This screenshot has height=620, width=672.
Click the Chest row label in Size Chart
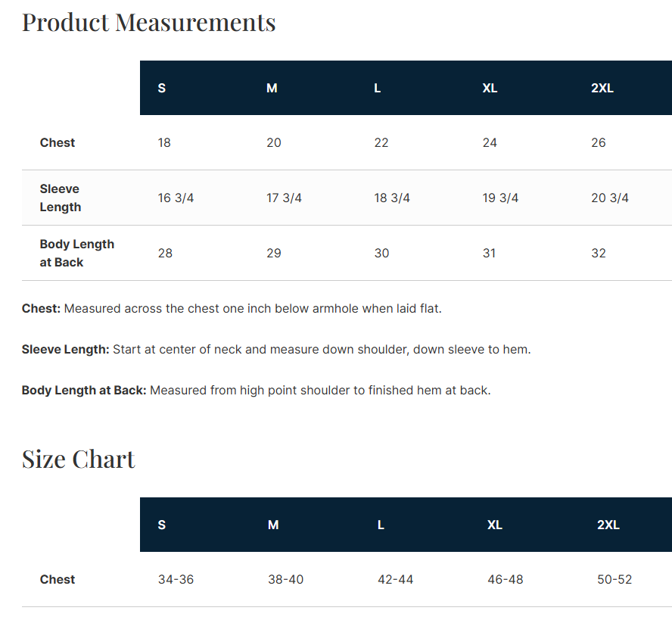(x=58, y=579)
